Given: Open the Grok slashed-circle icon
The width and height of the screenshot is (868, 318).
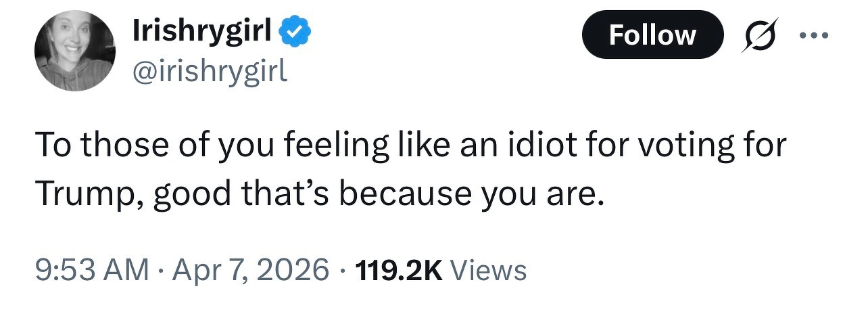Looking at the screenshot, I should [x=757, y=35].
